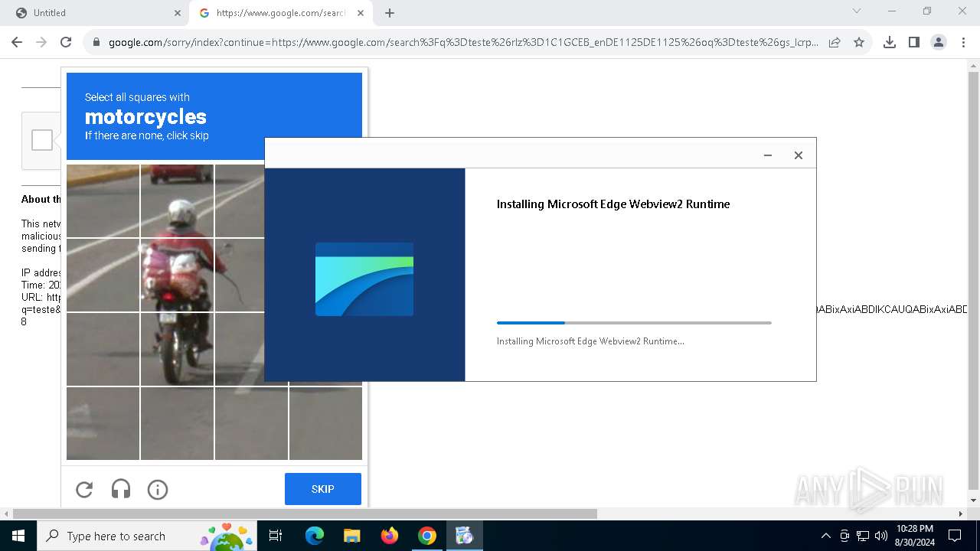Launch Firefox from taskbar

(390, 536)
